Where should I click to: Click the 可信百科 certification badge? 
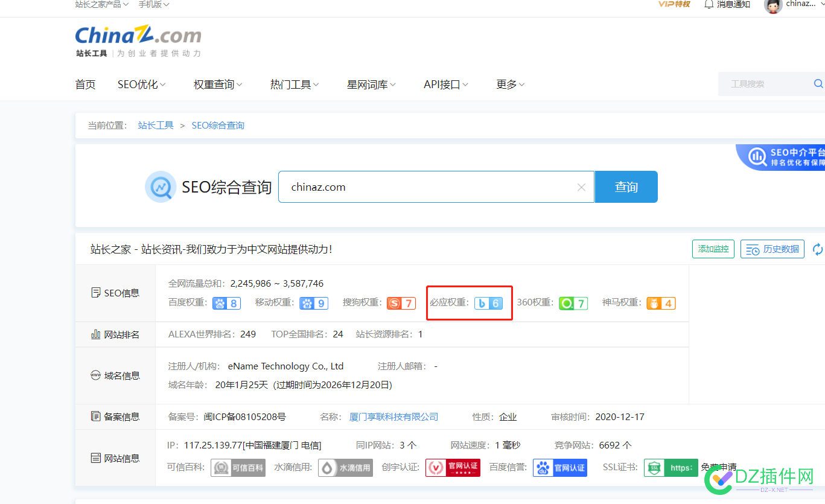click(x=238, y=468)
